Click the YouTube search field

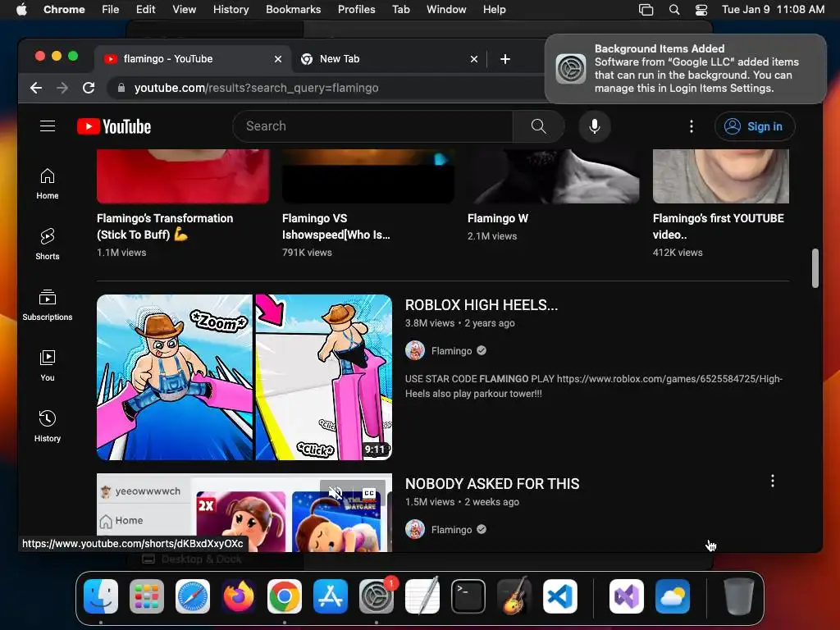373,126
